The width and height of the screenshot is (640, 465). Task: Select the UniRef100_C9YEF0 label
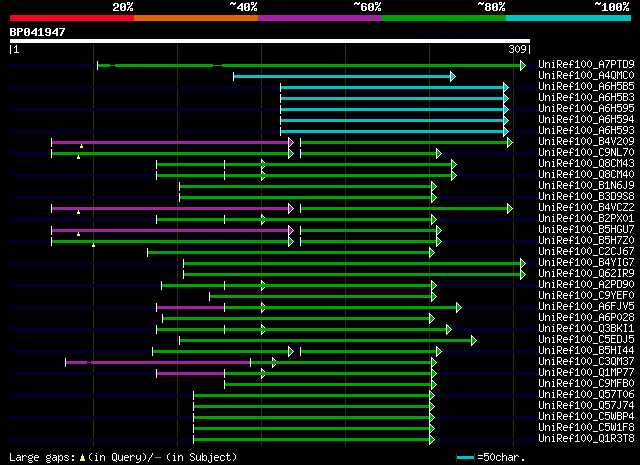(586, 296)
